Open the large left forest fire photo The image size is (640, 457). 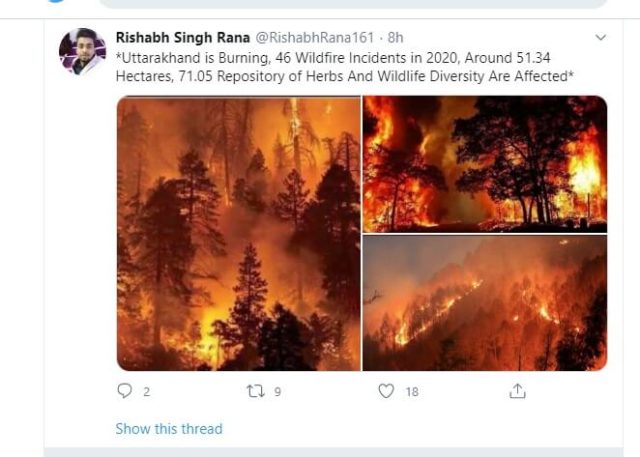(x=238, y=233)
